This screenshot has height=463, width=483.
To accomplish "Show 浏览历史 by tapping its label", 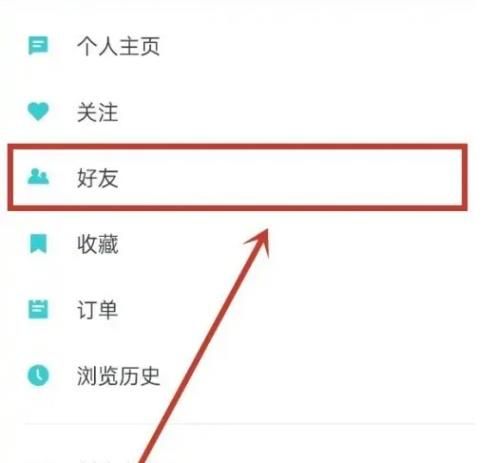I will [x=118, y=376].
